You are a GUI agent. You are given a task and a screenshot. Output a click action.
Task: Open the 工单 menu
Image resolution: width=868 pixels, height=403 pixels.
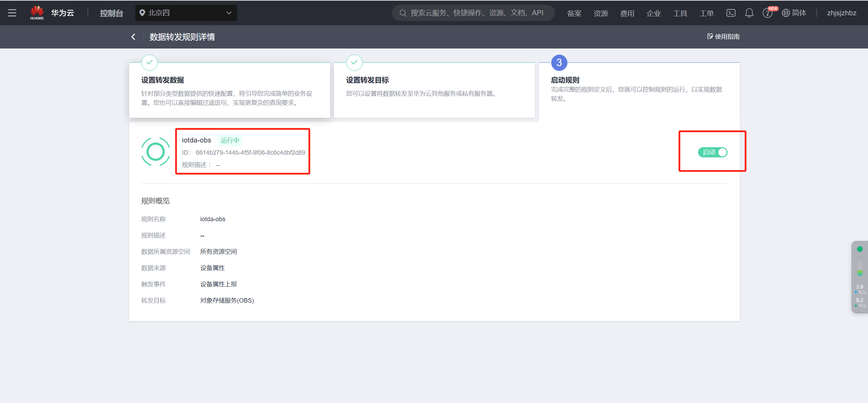pyautogui.click(x=706, y=13)
